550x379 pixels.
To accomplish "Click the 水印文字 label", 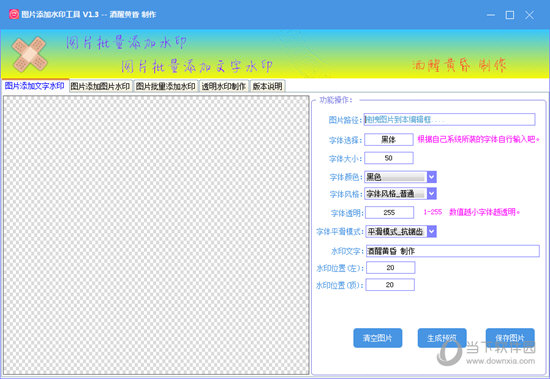I will tap(347, 251).
